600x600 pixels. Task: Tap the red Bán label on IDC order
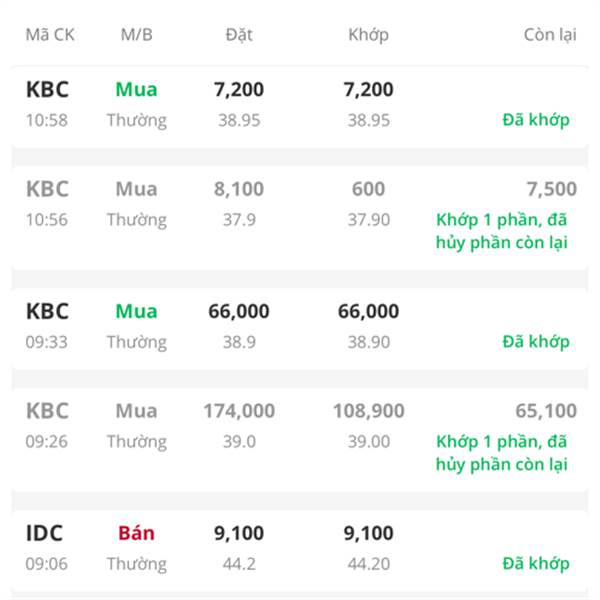click(x=136, y=533)
